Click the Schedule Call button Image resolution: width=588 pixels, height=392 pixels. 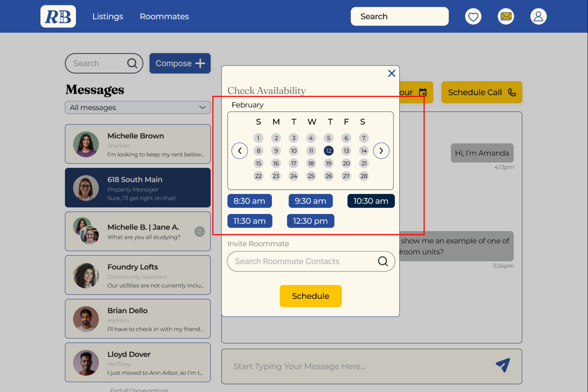(481, 92)
